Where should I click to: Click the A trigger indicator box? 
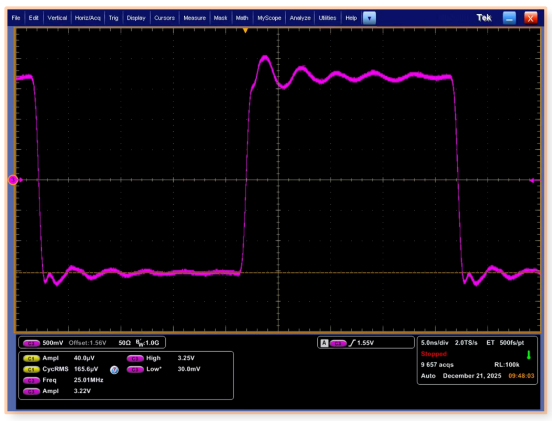[324, 343]
